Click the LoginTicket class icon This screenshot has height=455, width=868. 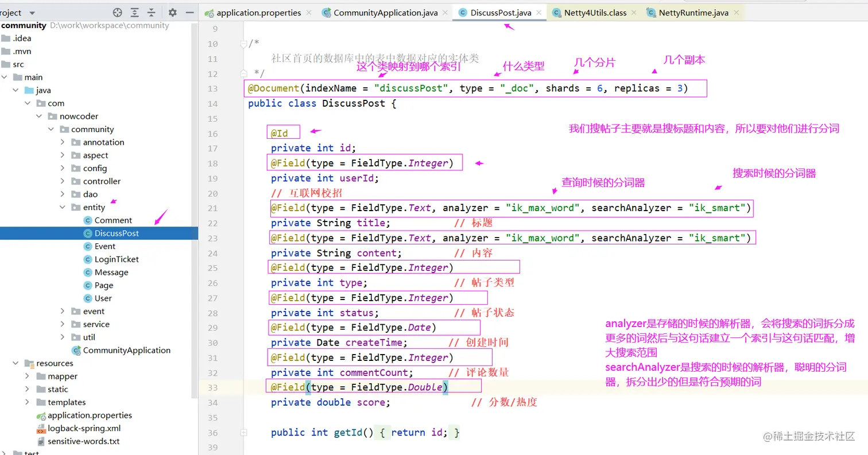(88, 259)
